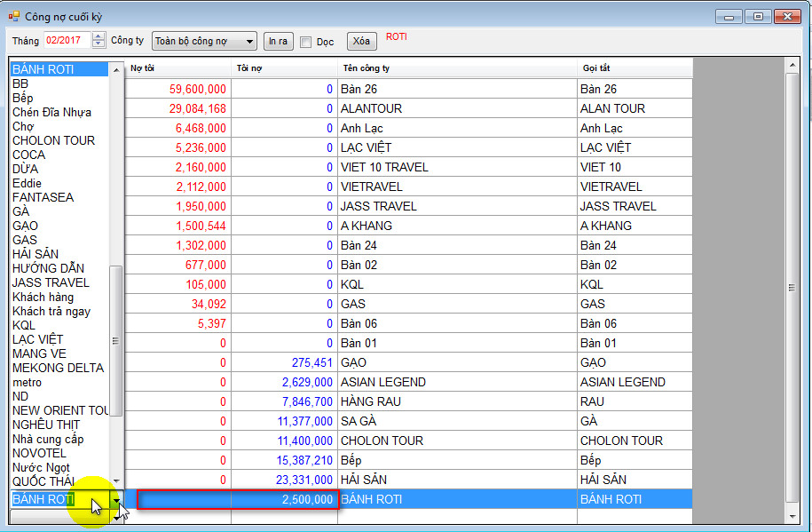Viewport: 812px width, 532px height.
Task: Click the Xóa button
Action: pyautogui.click(x=361, y=41)
